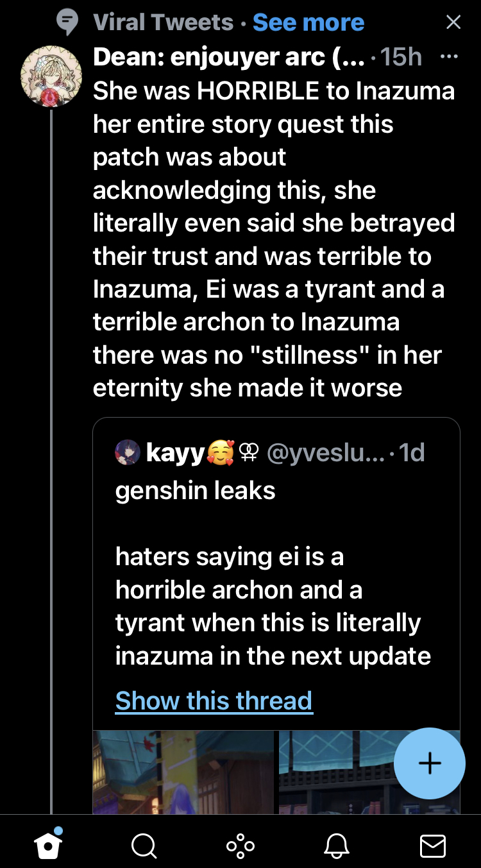Open the Show this thread link
481x868 pixels.
point(214,701)
